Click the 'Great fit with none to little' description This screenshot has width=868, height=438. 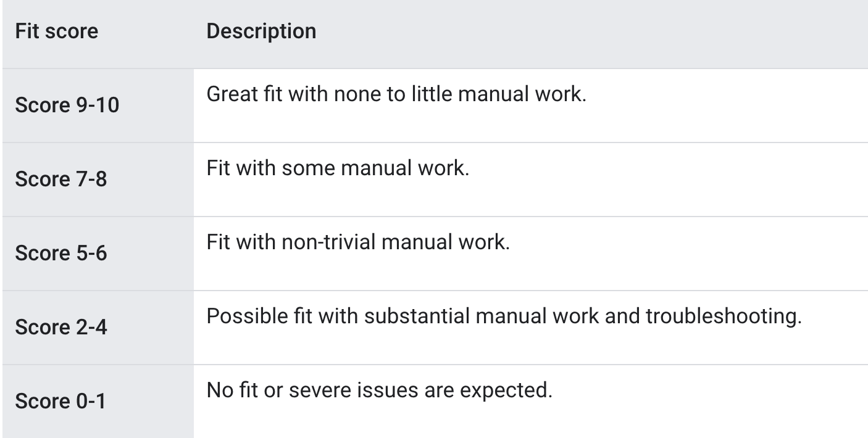(x=396, y=95)
